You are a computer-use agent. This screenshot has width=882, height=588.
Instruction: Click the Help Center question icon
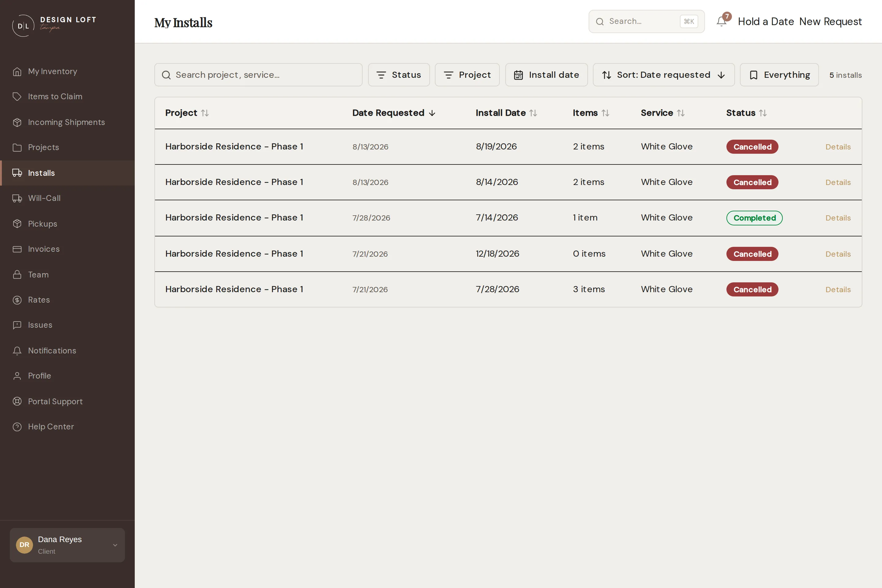pyautogui.click(x=17, y=427)
